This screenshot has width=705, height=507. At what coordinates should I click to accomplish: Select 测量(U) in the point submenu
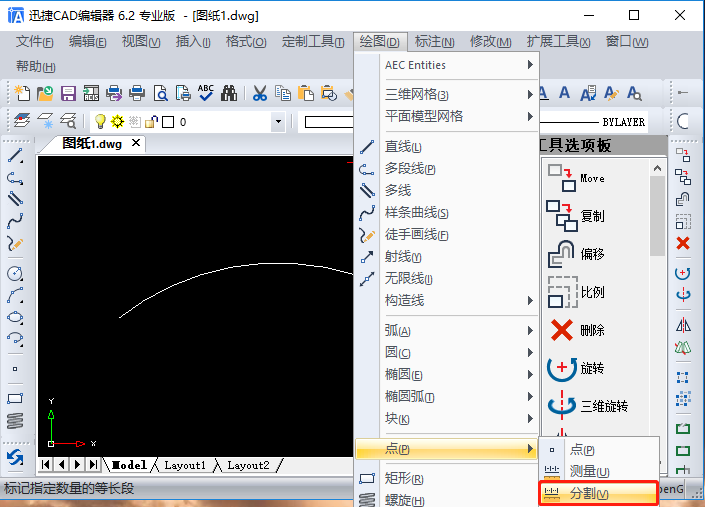(598, 471)
